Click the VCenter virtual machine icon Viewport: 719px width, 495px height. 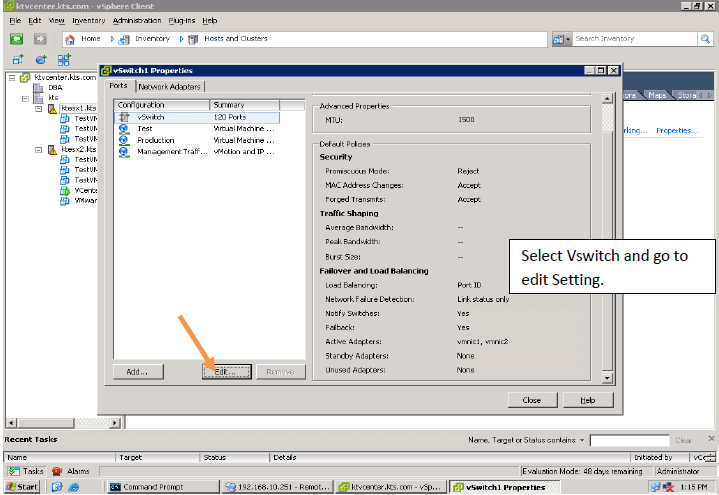pyautogui.click(x=65, y=190)
